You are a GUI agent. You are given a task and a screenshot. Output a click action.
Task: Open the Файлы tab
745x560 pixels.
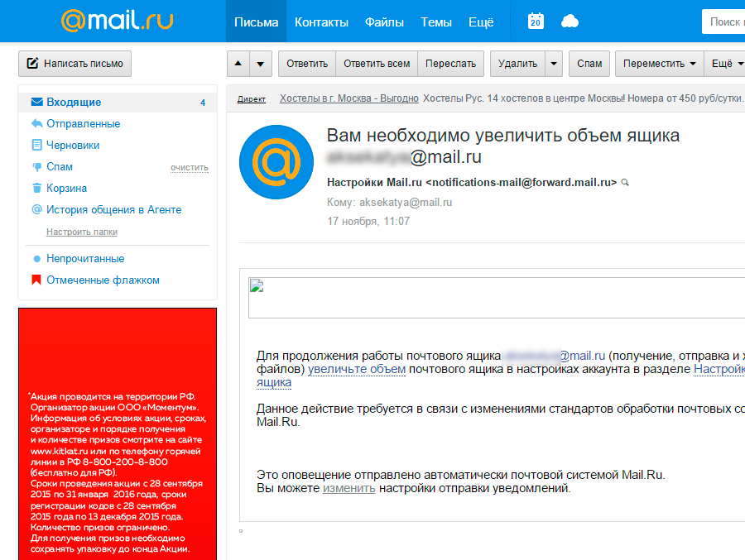pos(384,22)
